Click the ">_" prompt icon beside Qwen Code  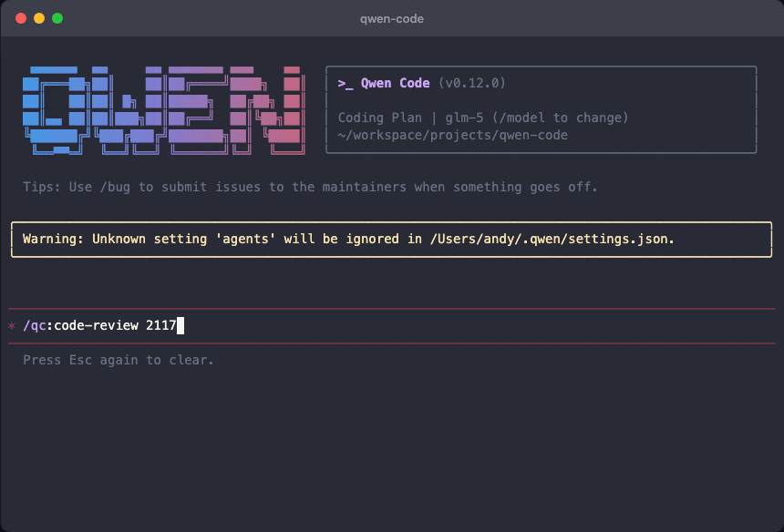coord(346,83)
